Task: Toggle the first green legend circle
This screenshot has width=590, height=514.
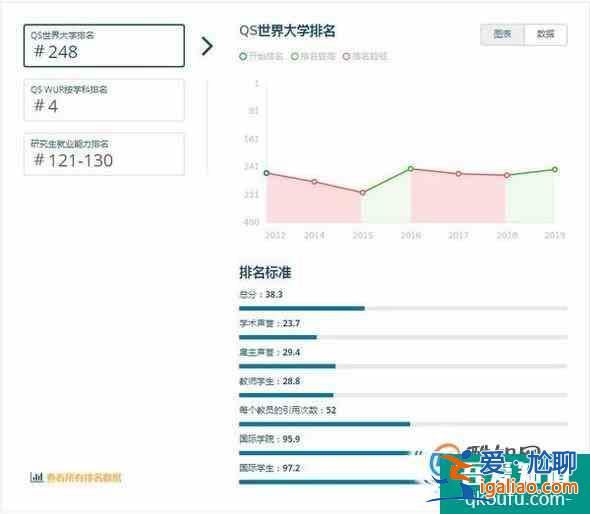Action: point(243,56)
